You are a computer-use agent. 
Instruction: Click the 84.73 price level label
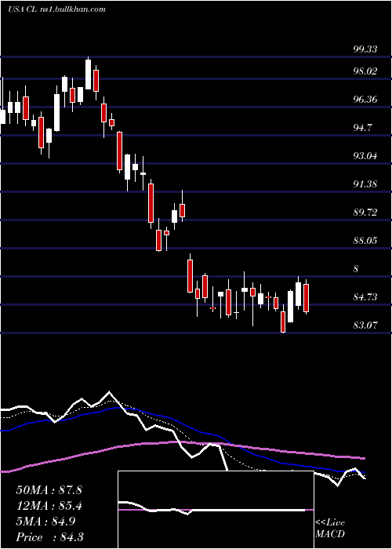365,297
